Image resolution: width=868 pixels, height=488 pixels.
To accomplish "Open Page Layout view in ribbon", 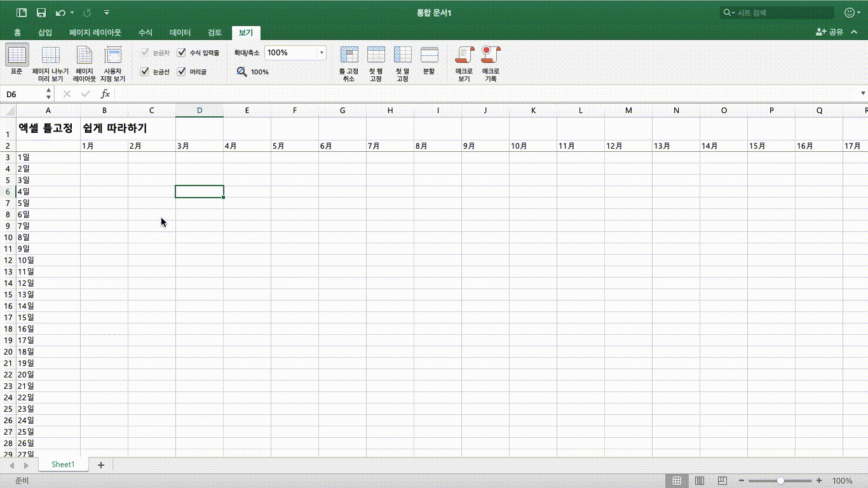I will [85, 64].
